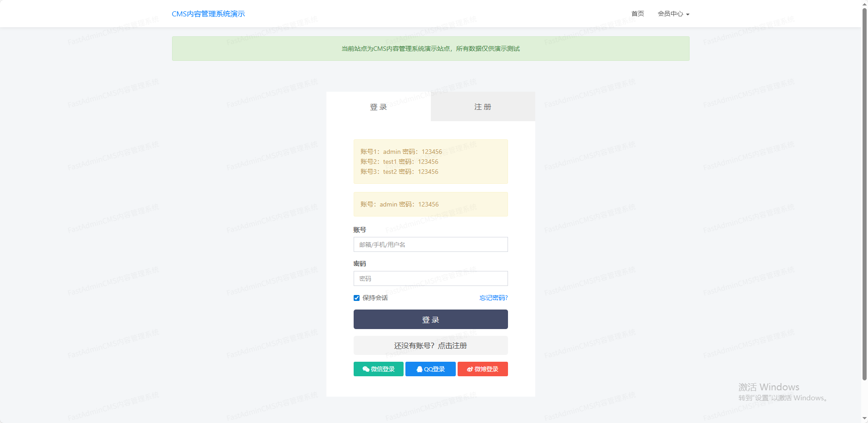The image size is (868, 423).
Task: Expand the 会员中心 dropdown menu
Action: pyautogui.click(x=673, y=14)
